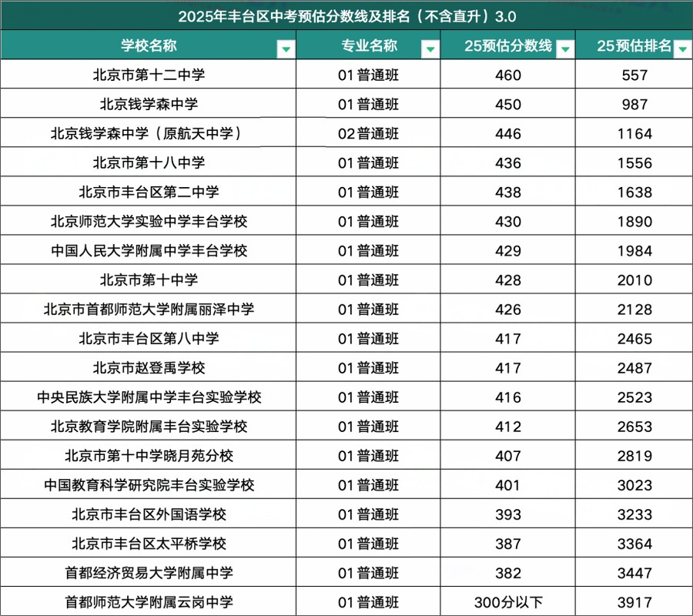Select the 首都师范大学附属云岗中学 cell
The height and width of the screenshot is (616, 693).
pyautogui.click(x=150, y=602)
